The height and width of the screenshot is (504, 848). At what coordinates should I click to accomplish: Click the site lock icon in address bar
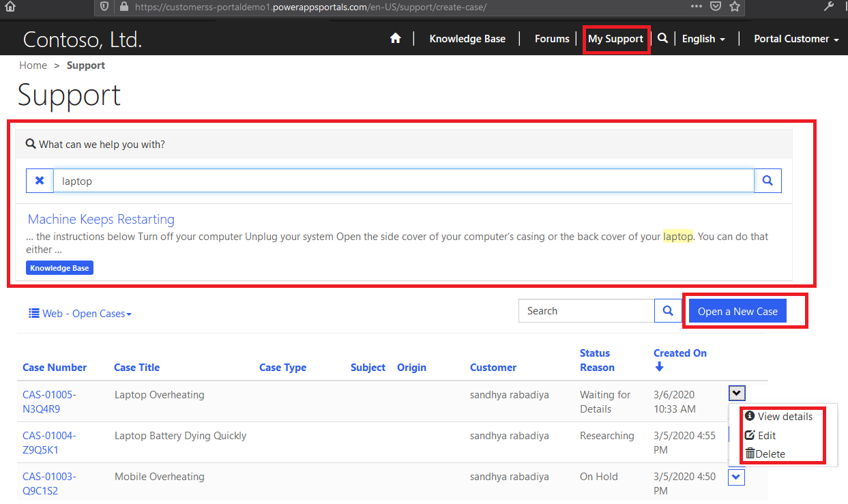pyautogui.click(x=123, y=7)
